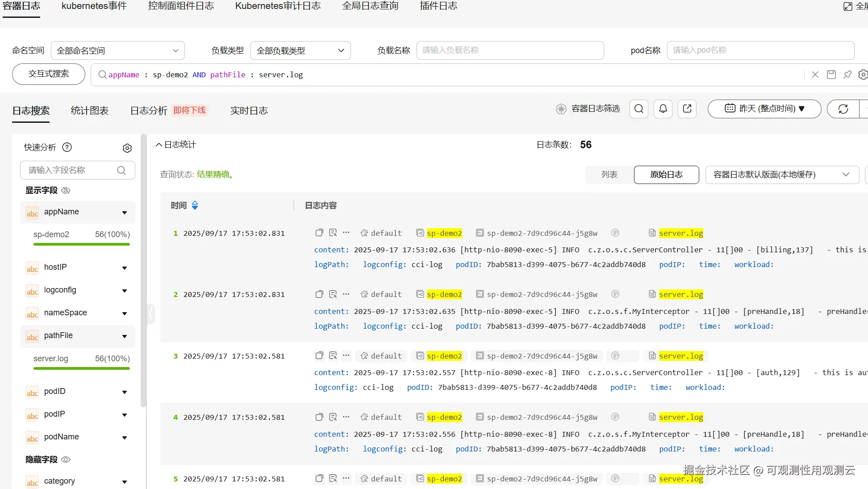Open the 负载类型 workload type dropdown

point(300,50)
